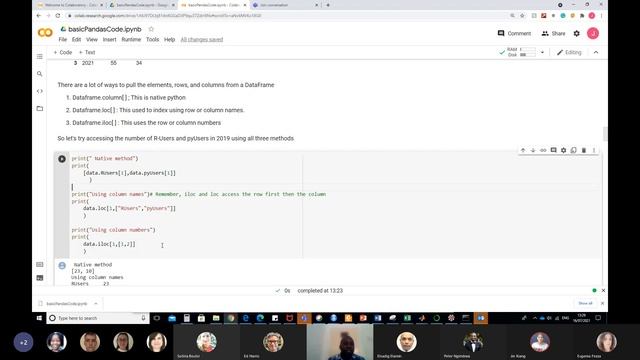Open Find and replace in sidebar
This screenshot has width=640, height=360.
click(40, 74)
